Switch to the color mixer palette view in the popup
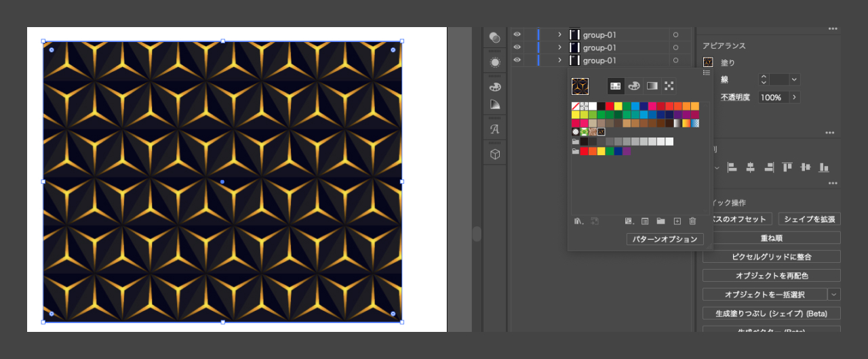Viewport: 868px width, 359px height. (x=634, y=86)
